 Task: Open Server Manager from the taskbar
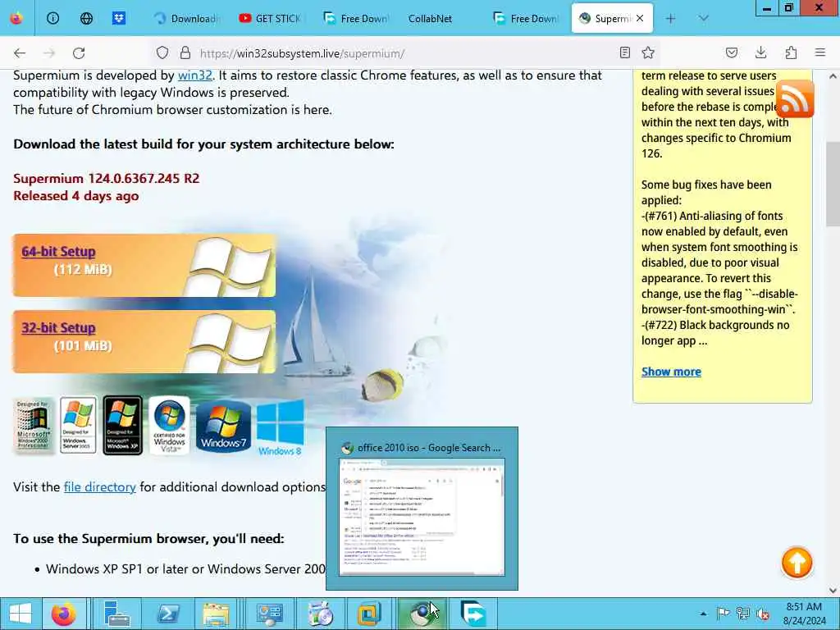tap(116, 614)
